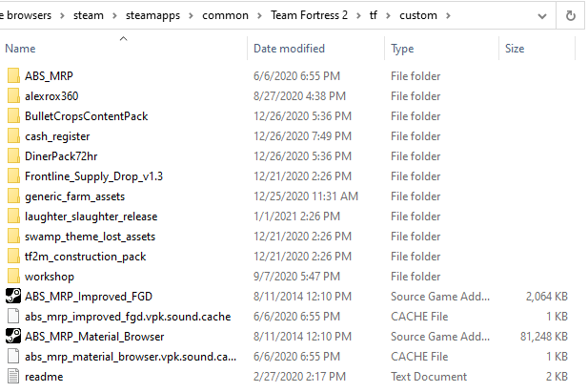This screenshot has height=392, width=588.
Task: Click the Size column header
Action: point(515,49)
